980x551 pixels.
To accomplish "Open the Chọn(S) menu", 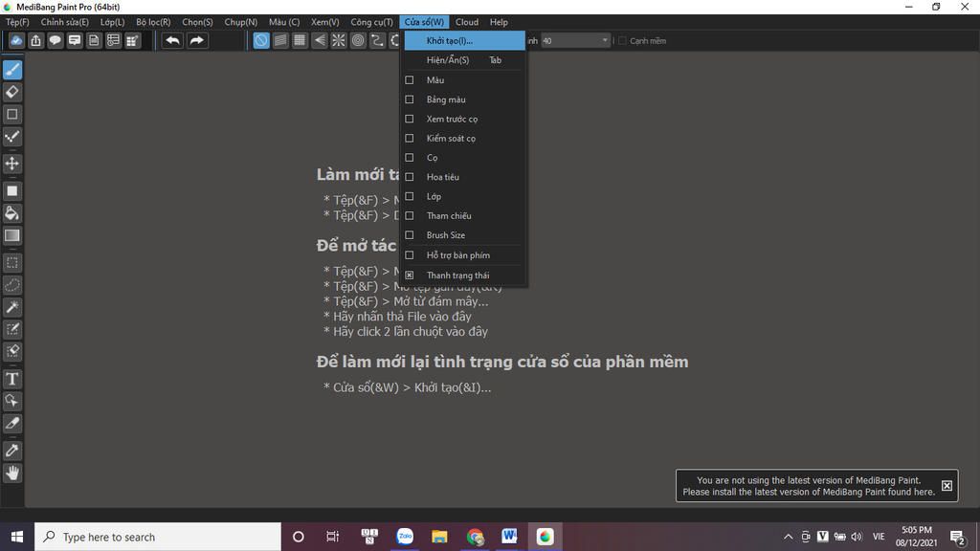I will [x=197, y=22].
